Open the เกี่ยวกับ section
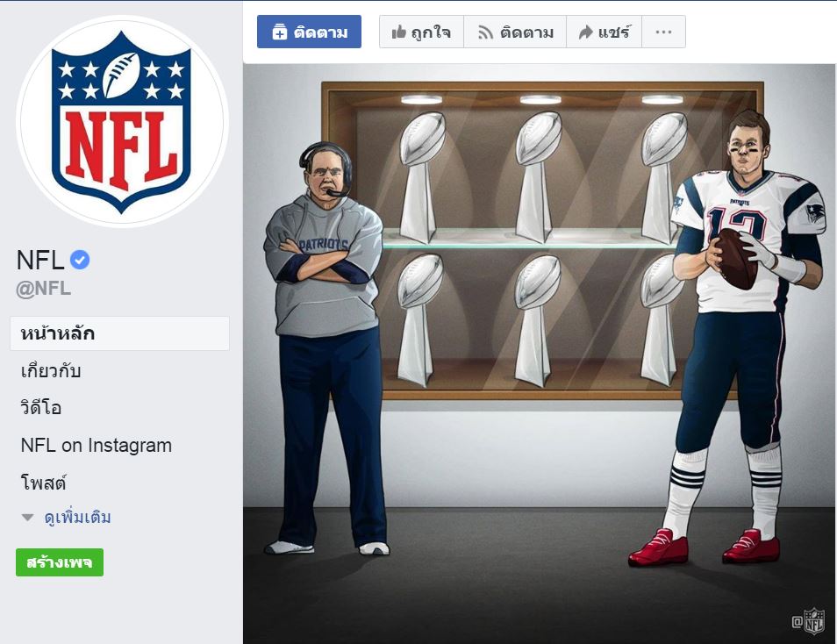 (x=51, y=370)
